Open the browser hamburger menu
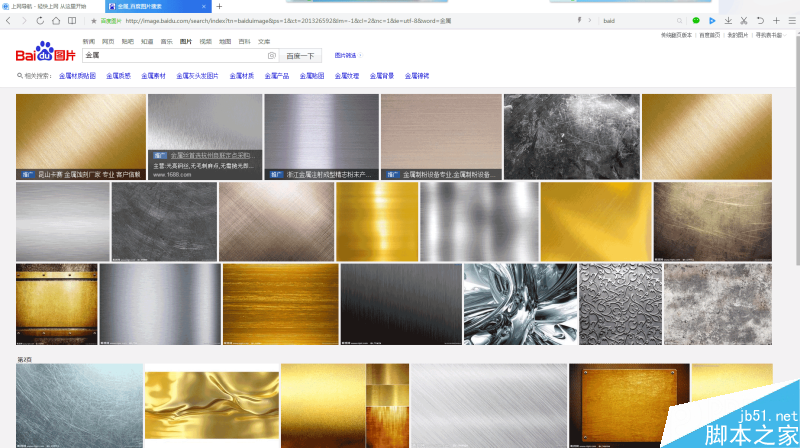Image resolution: width=800 pixels, height=448 pixels. (x=792, y=20)
